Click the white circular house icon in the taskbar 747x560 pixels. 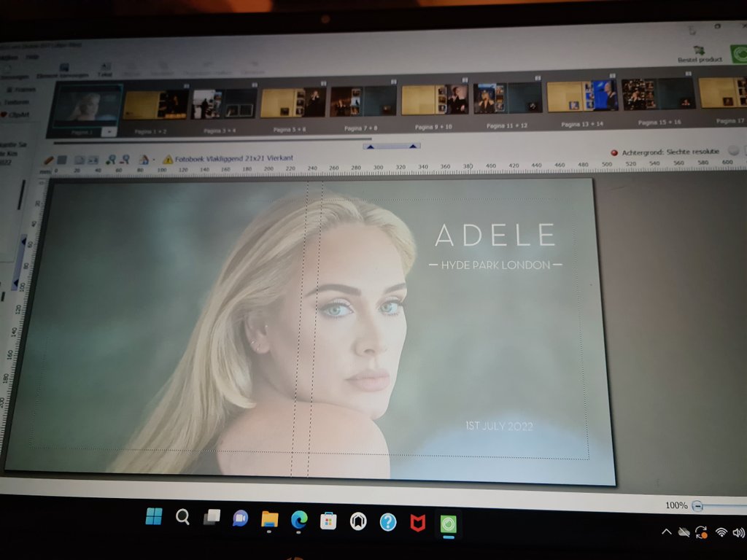[358, 522]
